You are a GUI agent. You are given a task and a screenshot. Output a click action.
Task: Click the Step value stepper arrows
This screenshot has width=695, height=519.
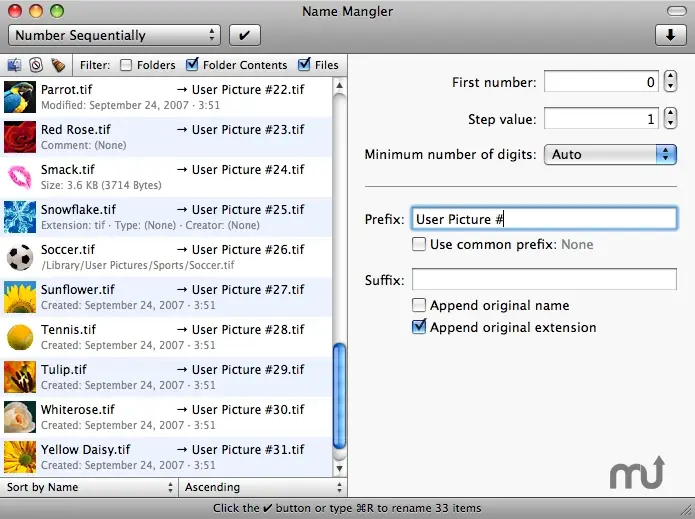[x=670, y=118]
